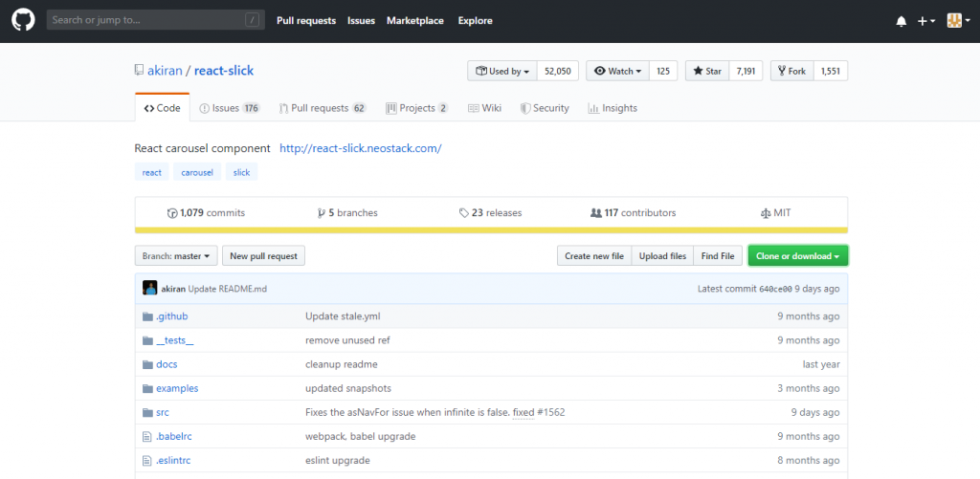View the 1,079 commits history
This screenshot has height=479, width=980.
[x=207, y=213]
